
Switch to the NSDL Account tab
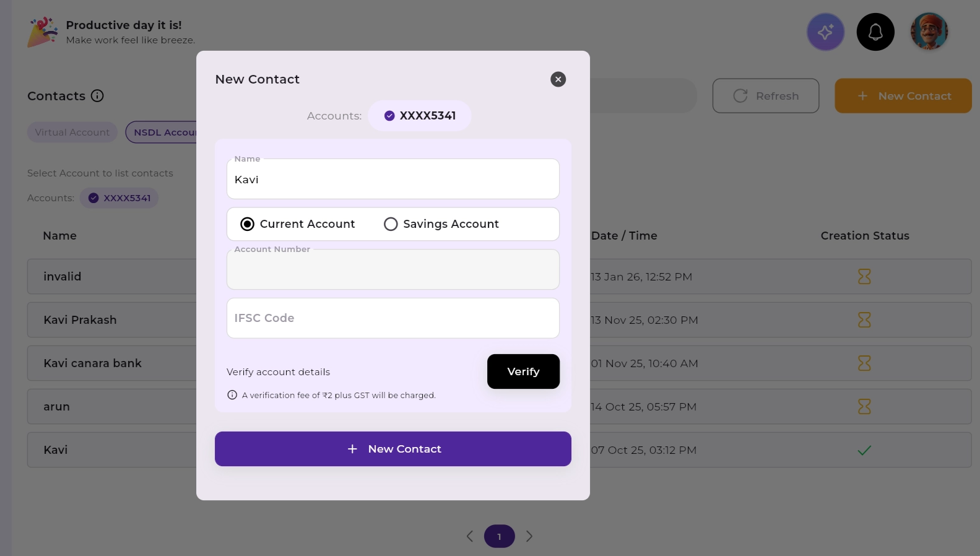(162, 132)
